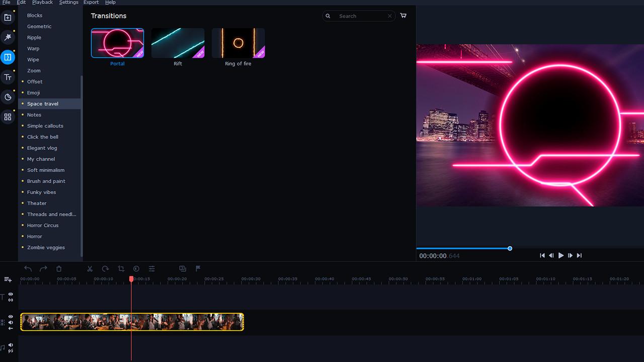Select the Ring of fire transition thumbnail
This screenshot has width=644, height=362.
[x=238, y=43]
